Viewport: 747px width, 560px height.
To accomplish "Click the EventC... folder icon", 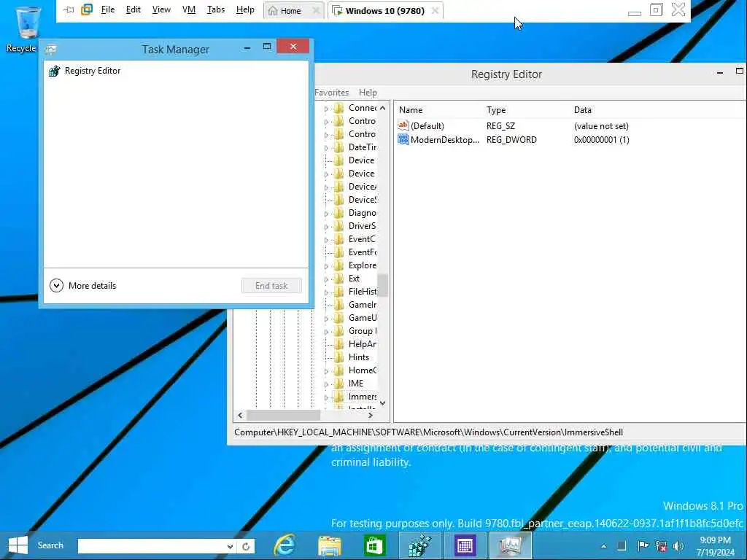I will 338,239.
